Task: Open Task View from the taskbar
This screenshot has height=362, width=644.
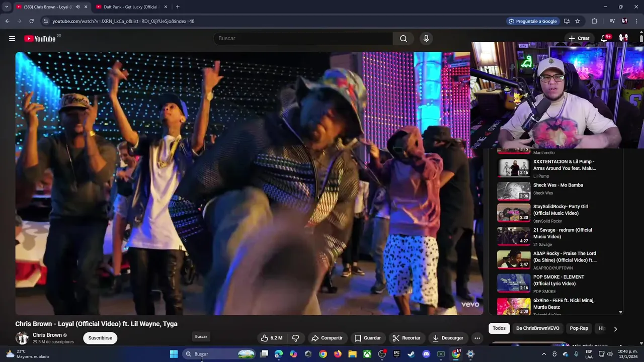Action: (264, 354)
